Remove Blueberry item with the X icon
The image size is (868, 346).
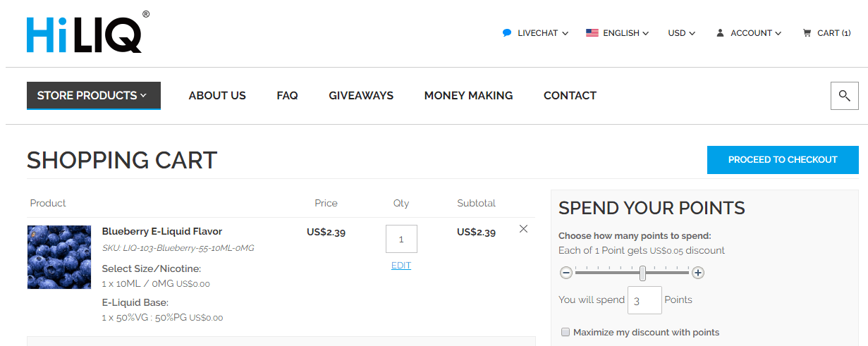point(523,229)
